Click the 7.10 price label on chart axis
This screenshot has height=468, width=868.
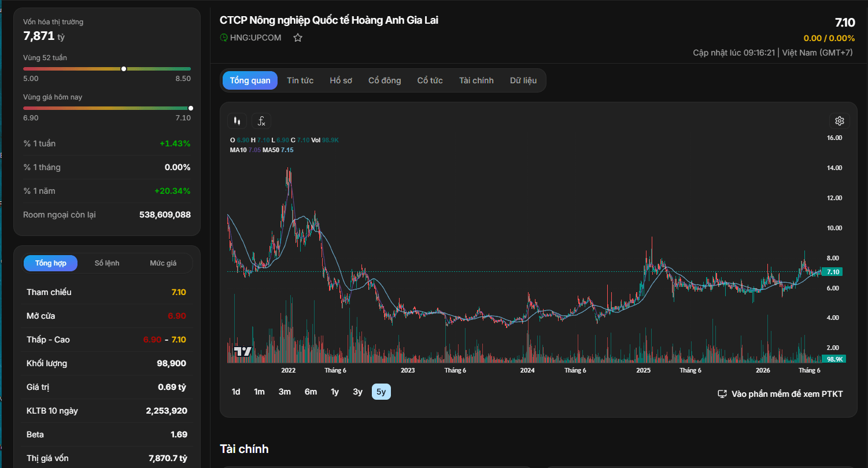point(833,272)
